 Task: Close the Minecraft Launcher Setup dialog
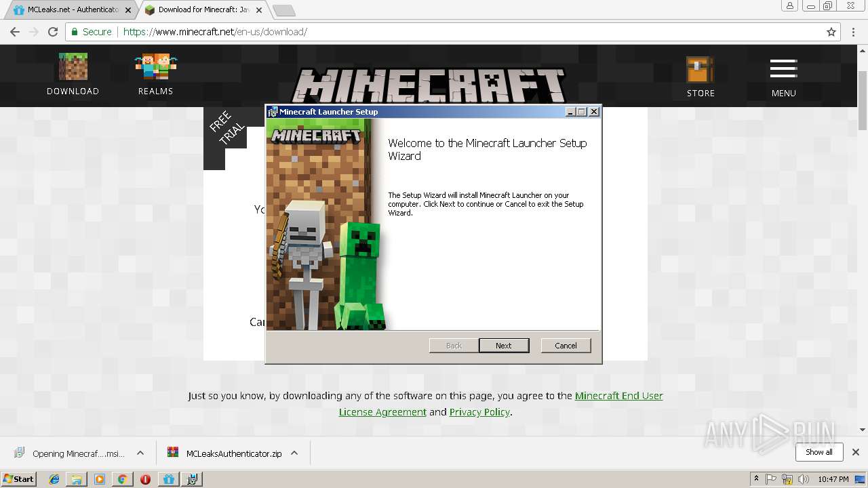coord(594,112)
